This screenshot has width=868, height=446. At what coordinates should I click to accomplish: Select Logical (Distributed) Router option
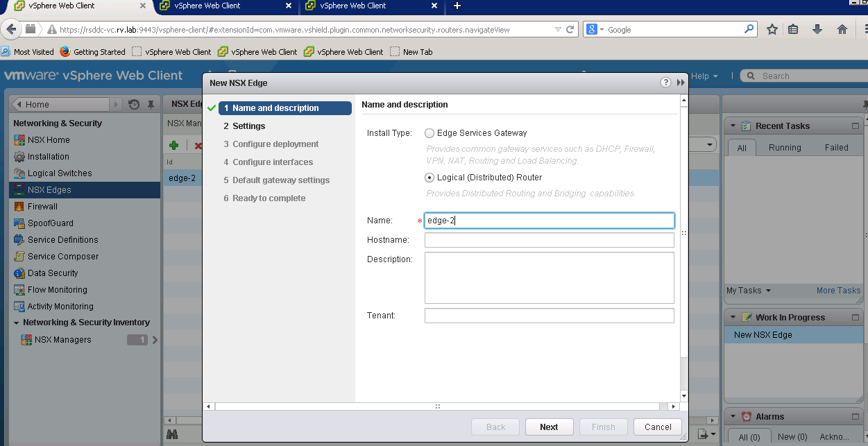(x=429, y=178)
